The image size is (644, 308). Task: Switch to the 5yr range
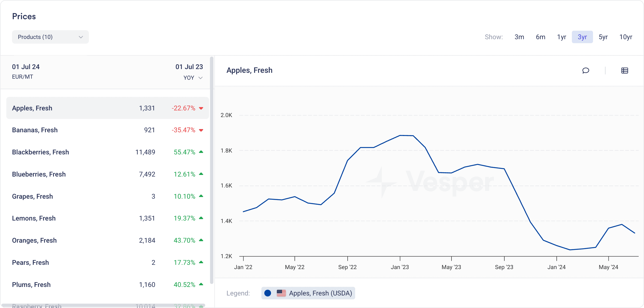(603, 37)
